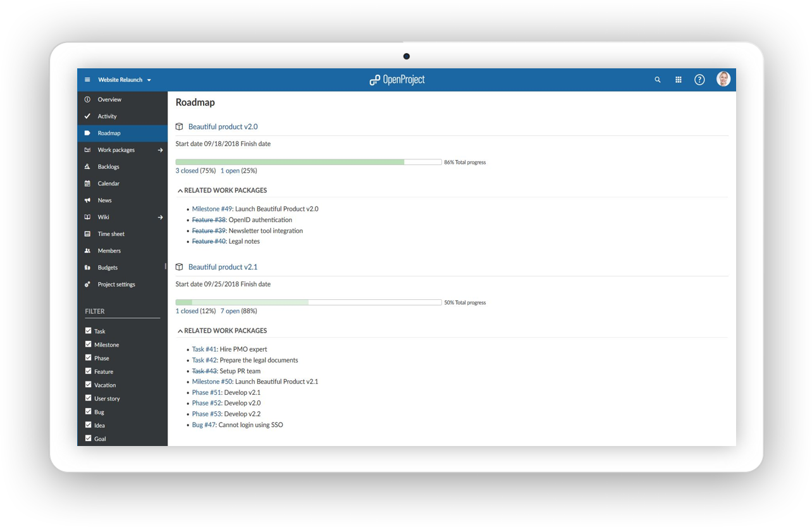Toggle the hamburger main menu icon

click(87, 80)
